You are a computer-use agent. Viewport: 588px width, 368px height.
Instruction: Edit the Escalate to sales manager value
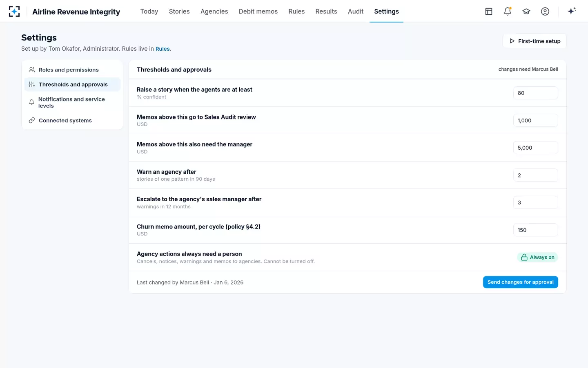tap(535, 202)
